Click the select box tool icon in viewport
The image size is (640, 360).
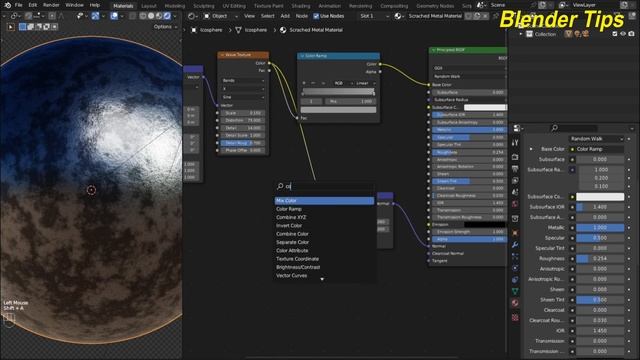[x=11, y=27]
